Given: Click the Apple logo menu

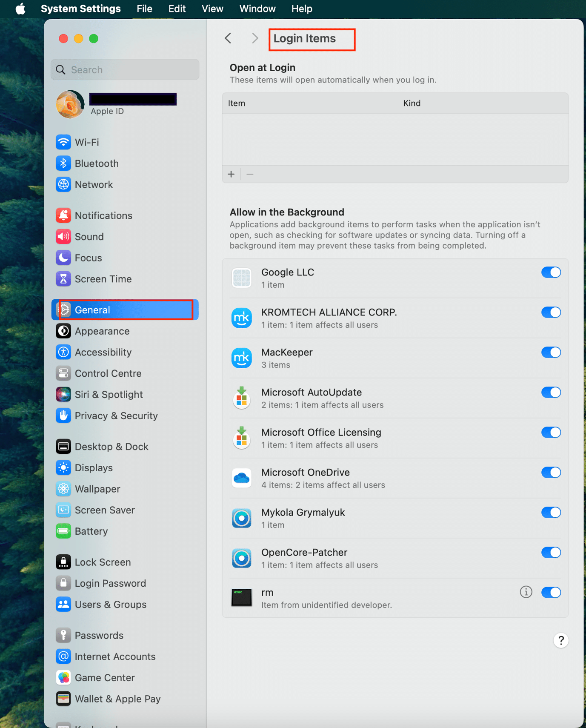Looking at the screenshot, I should [x=20, y=9].
